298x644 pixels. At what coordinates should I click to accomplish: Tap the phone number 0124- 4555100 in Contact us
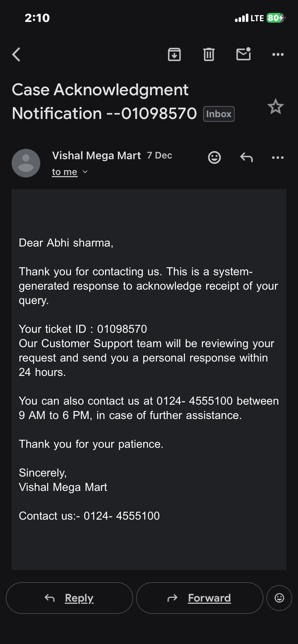(122, 516)
